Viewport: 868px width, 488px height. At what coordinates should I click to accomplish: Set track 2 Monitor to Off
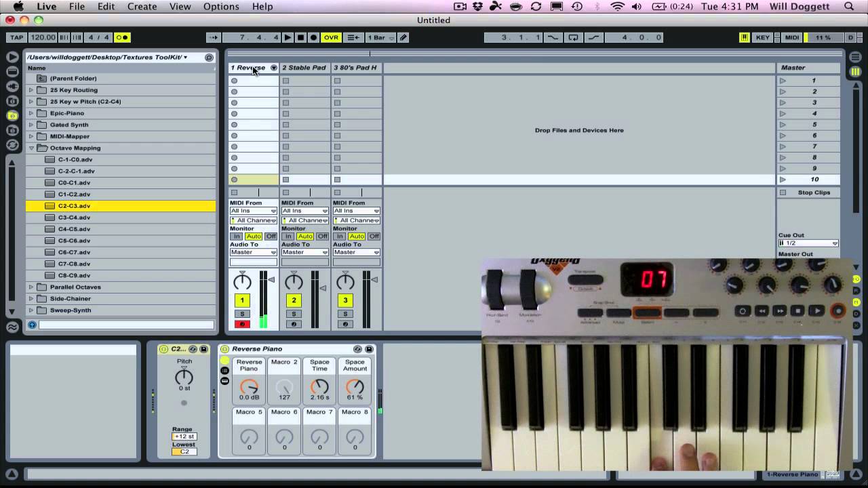pyautogui.click(x=322, y=237)
